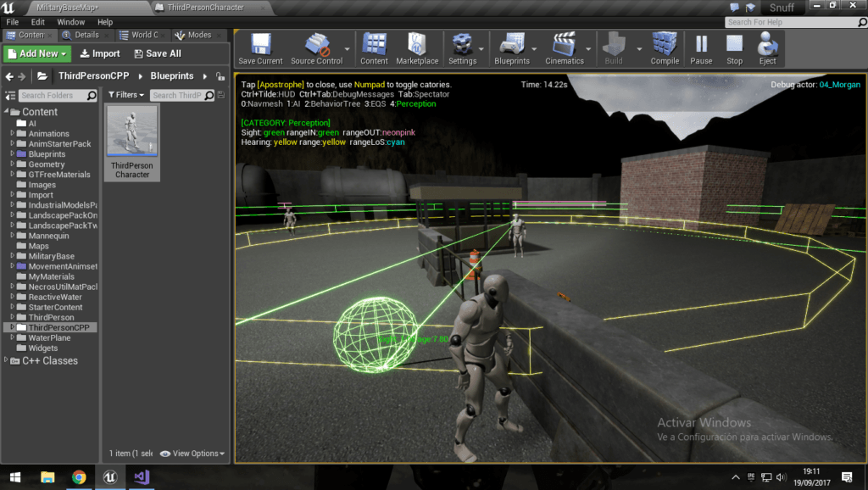Stop the play session
Image resolution: width=868 pixels, height=490 pixels.
(x=734, y=48)
